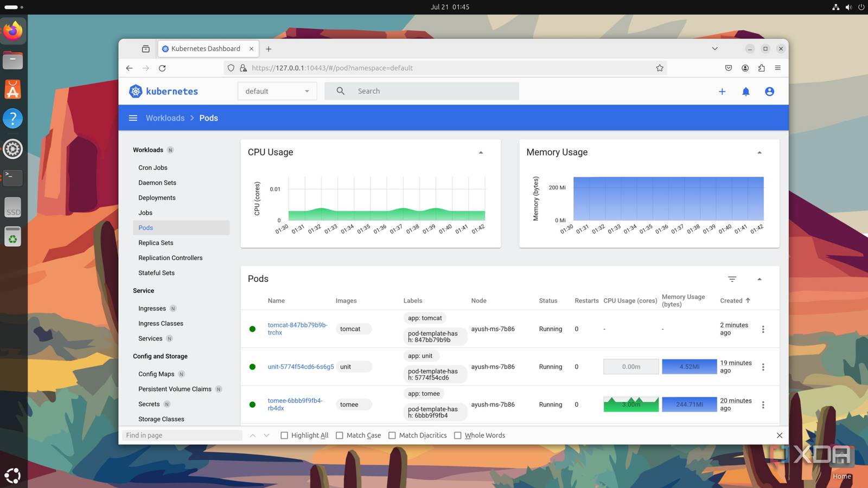Enable Whole Words checkbox
Image resolution: width=868 pixels, height=488 pixels.
click(x=458, y=435)
